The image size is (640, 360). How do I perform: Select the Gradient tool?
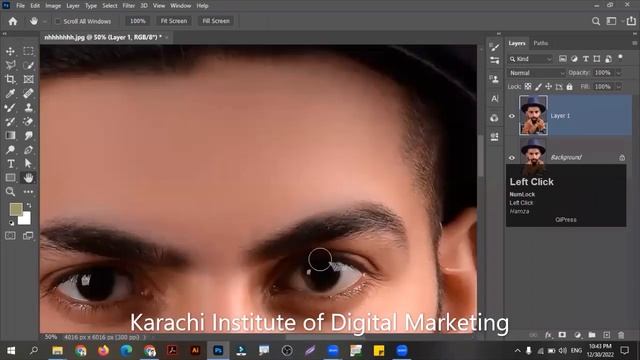pos(10,136)
